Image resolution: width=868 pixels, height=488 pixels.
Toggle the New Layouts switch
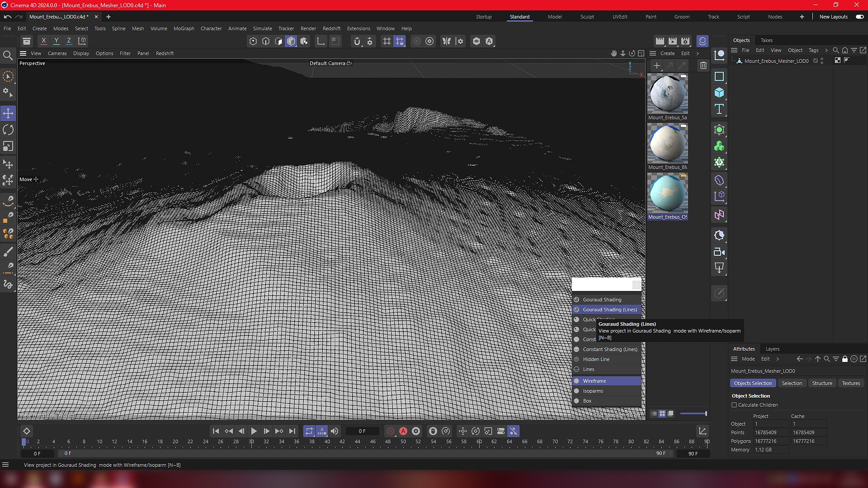coord(860,17)
